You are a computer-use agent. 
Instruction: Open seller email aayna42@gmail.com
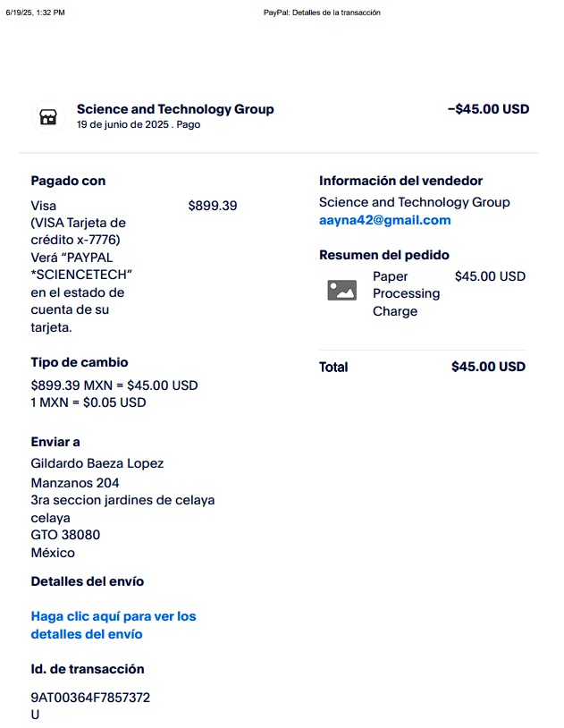click(x=385, y=220)
